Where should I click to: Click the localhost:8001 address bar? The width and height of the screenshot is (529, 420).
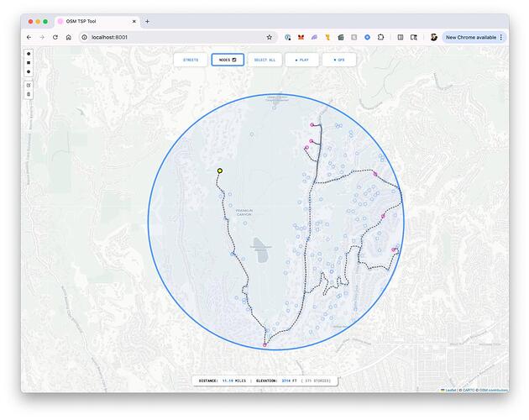(x=168, y=37)
